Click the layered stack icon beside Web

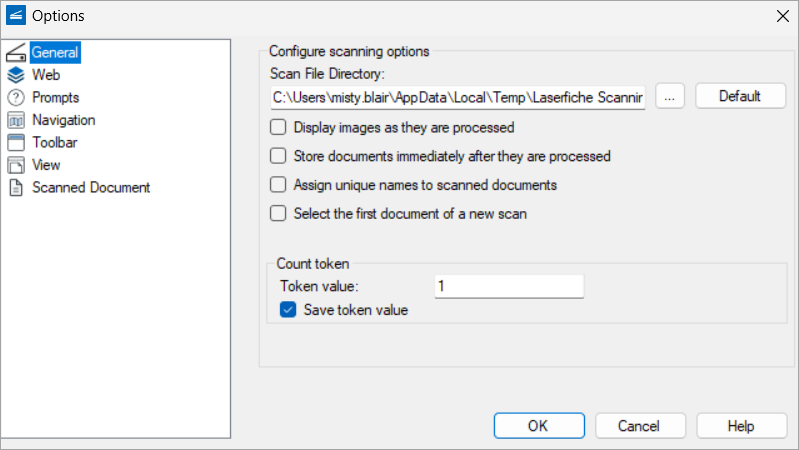point(16,75)
